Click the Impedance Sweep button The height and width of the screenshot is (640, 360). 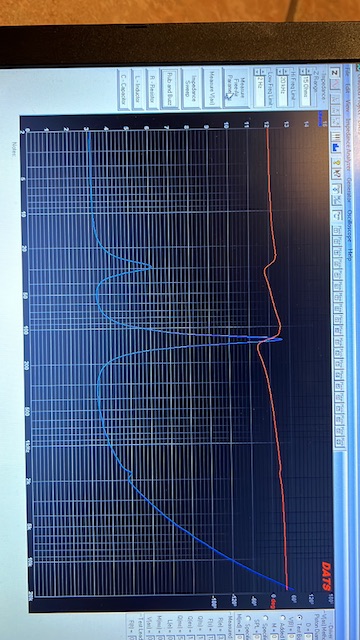coord(191,89)
